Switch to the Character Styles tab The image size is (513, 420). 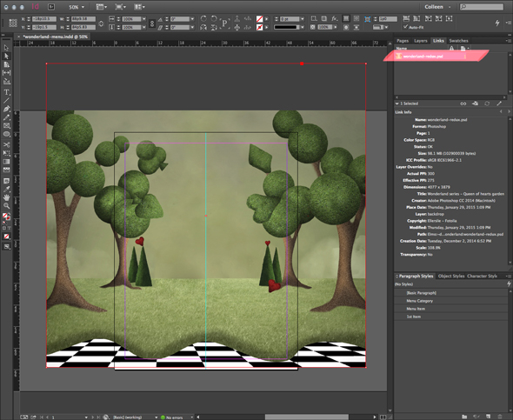click(x=482, y=276)
